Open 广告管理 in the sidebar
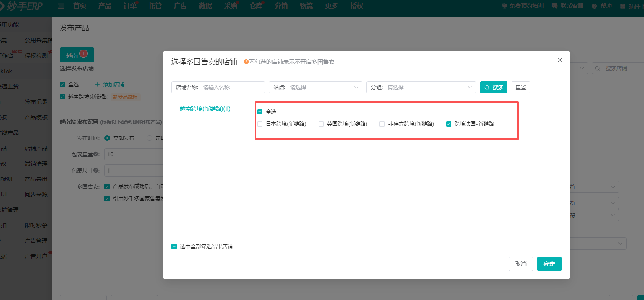The height and width of the screenshot is (300, 644). [x=36, y=241]
